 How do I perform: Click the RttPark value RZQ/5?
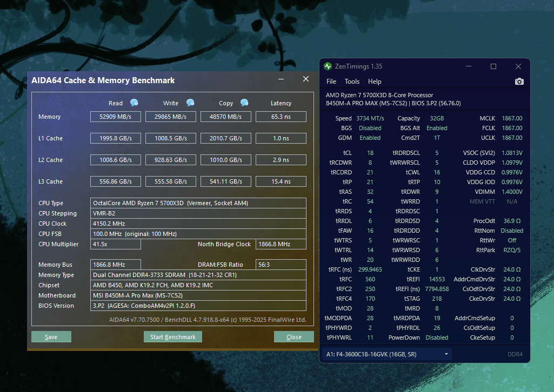(512, 250)
